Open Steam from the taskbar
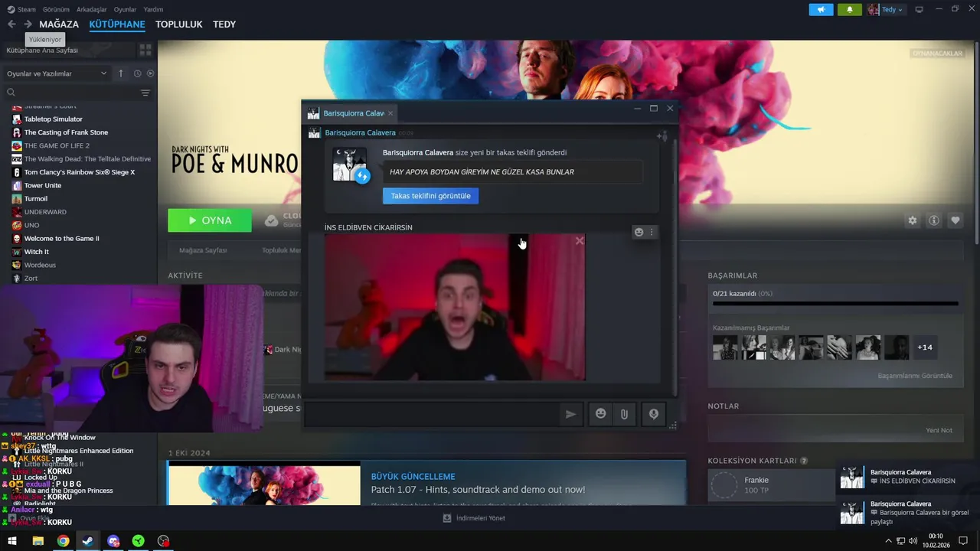980x551 pixels. pos(88,541)
